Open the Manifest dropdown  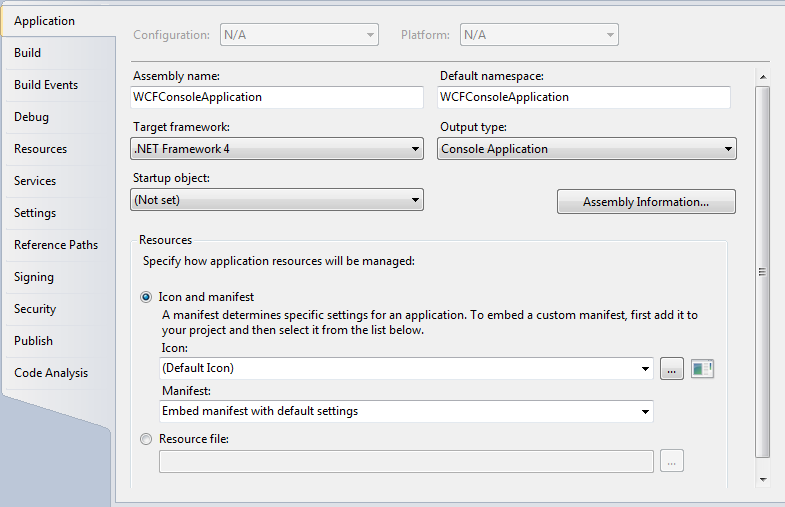click(x=407, y=411)
